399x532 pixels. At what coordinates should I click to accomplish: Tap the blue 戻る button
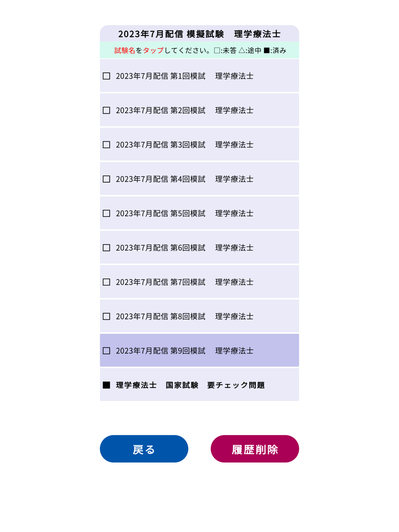[144, 449]
